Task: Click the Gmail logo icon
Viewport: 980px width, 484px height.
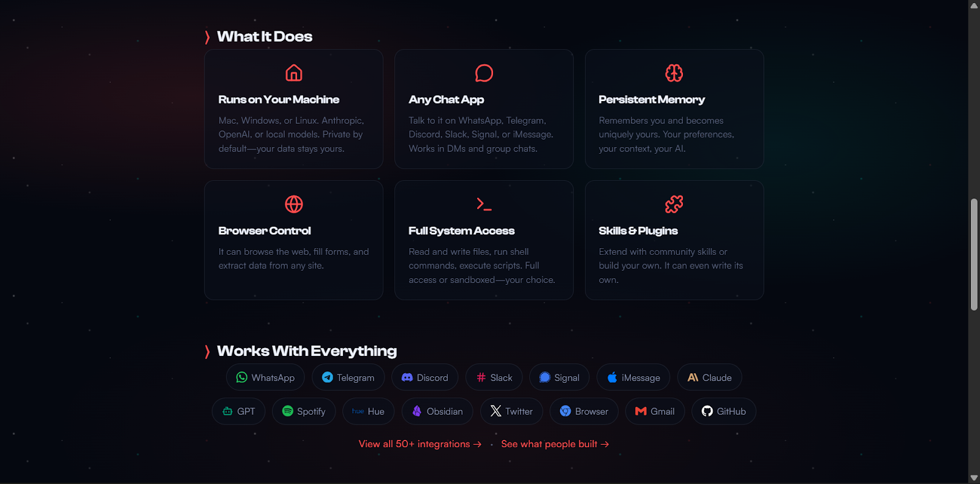Action: tap(639, 411)
